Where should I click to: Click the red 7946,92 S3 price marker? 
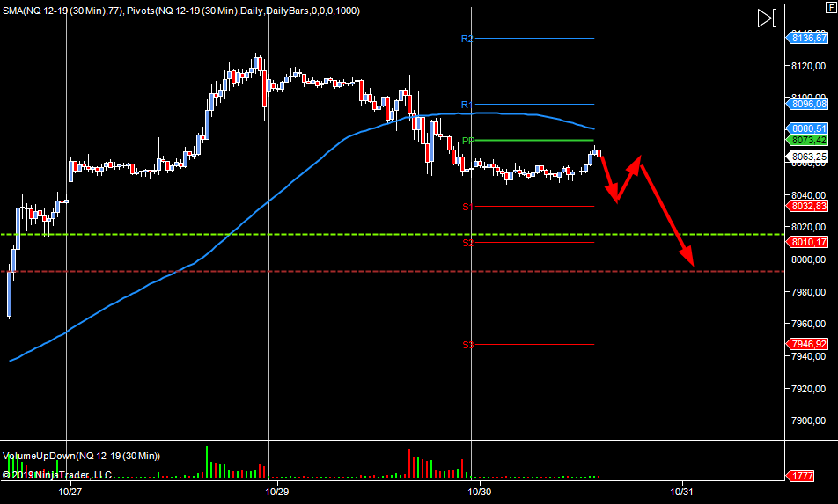pos(808,344)
